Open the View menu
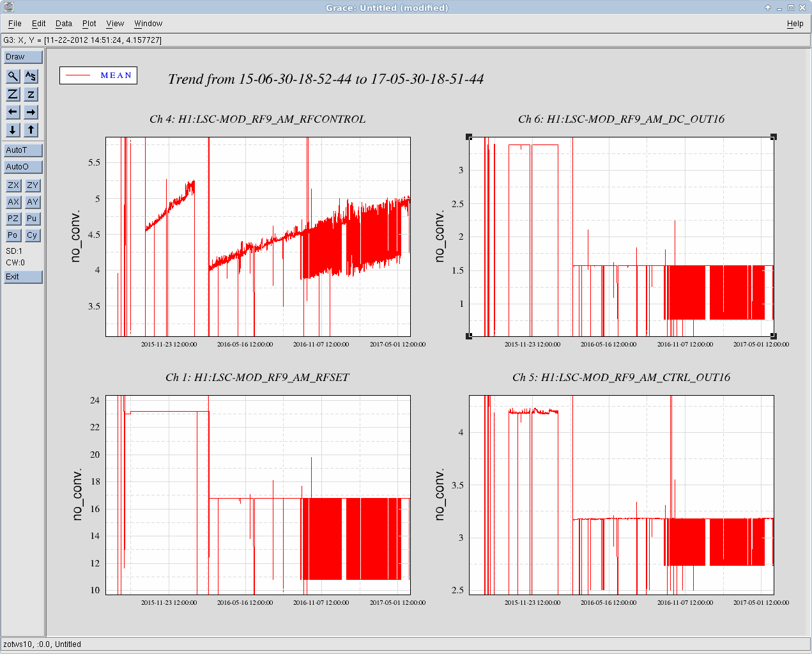812x654 pixels. point(115,24)
